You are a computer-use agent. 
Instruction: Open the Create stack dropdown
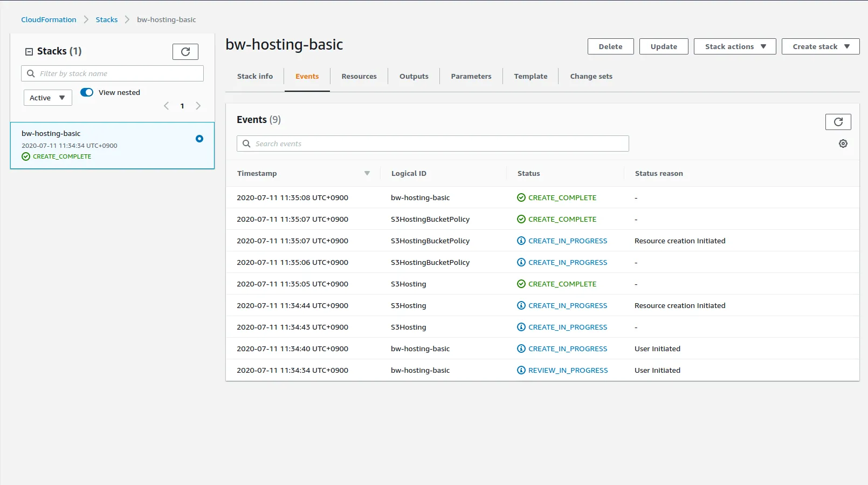pyautogui.click(x=821, y=46)
